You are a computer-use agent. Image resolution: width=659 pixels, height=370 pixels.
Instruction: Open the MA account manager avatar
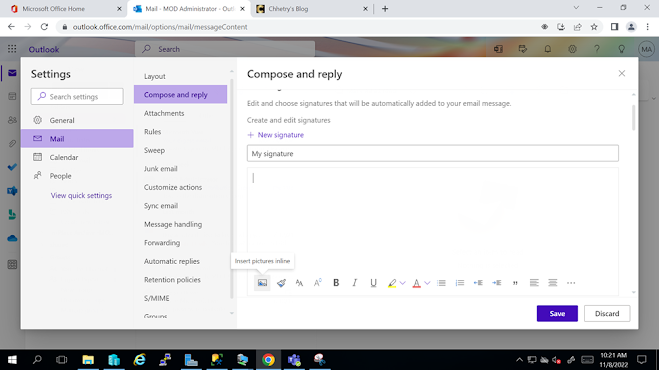click(646, 49)
